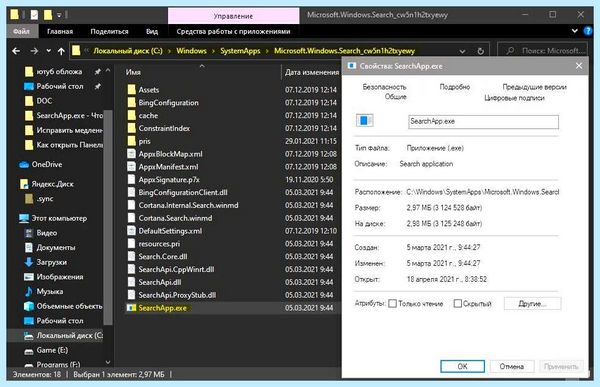Open Яндекс.Диск in navigation pane

52,184
